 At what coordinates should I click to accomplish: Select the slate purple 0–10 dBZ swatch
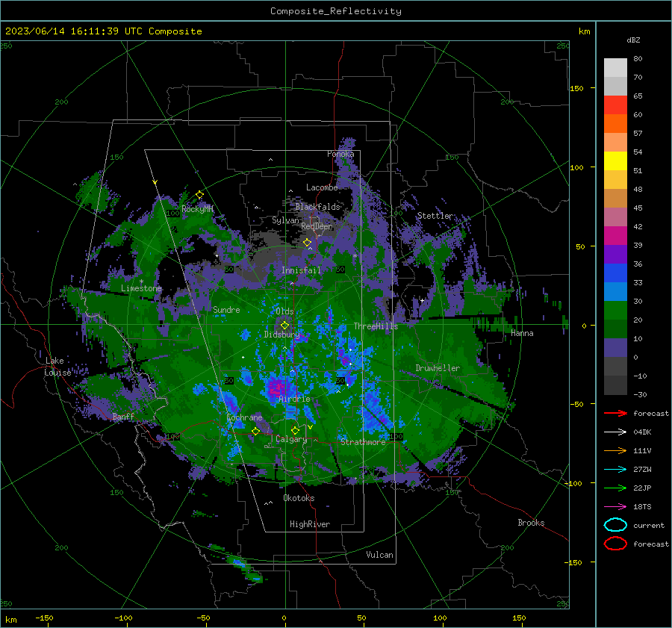(615, 348)
